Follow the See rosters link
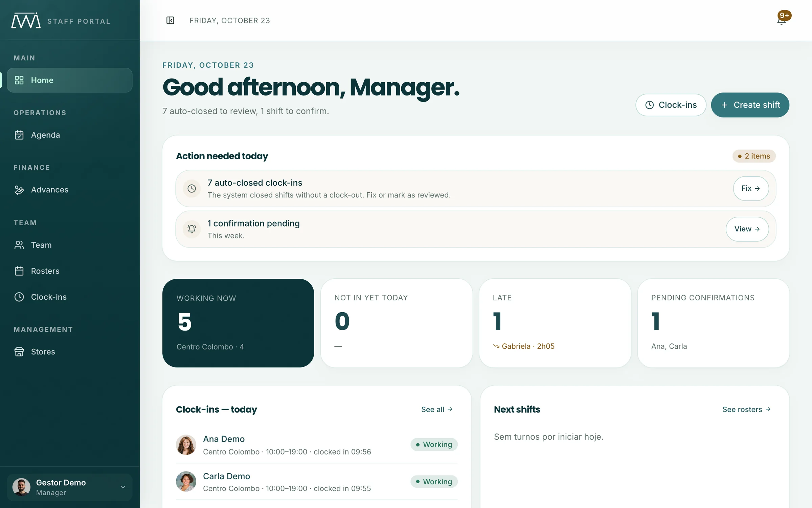This screenshot has height=508, width=812. click(x=746, y=409)
